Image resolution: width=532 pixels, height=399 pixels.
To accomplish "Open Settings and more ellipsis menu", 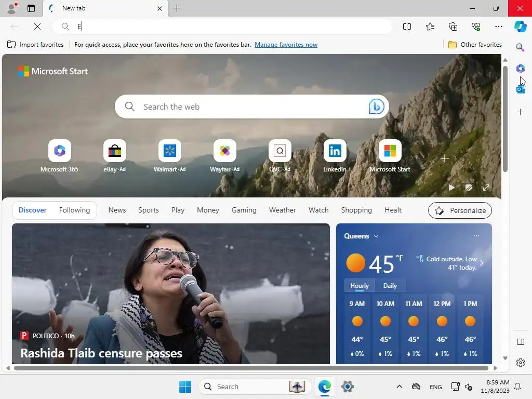I will (x=498, y=26).
